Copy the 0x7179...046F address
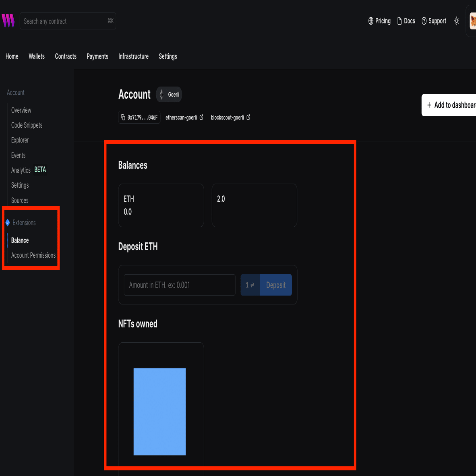This screenshot has width=476, height=476. point(139,117)
